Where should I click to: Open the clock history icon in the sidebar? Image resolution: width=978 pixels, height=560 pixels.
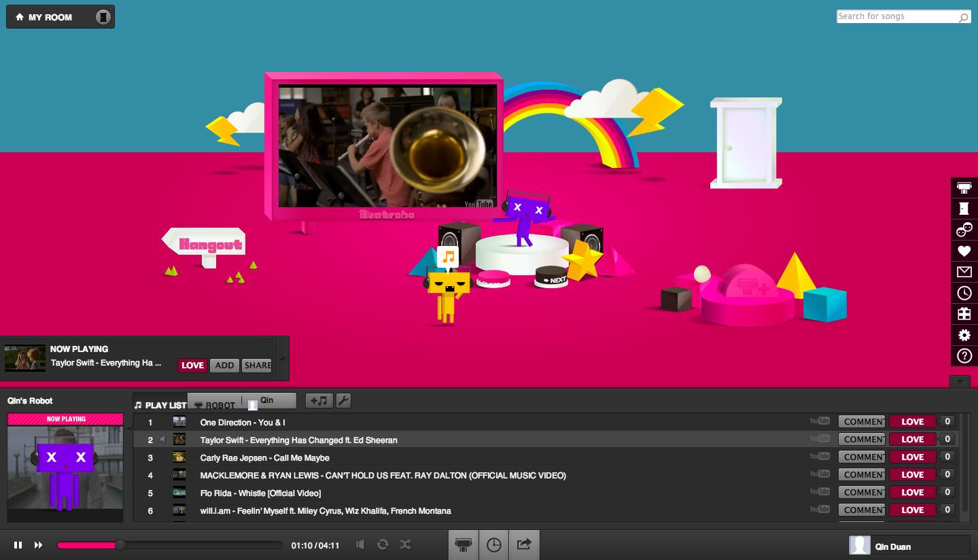coord(964,293)
